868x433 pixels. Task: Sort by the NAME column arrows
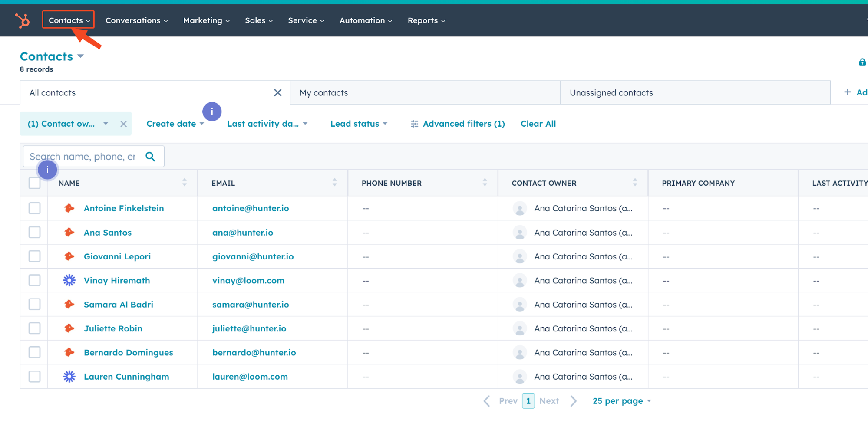tap(185, 183)
